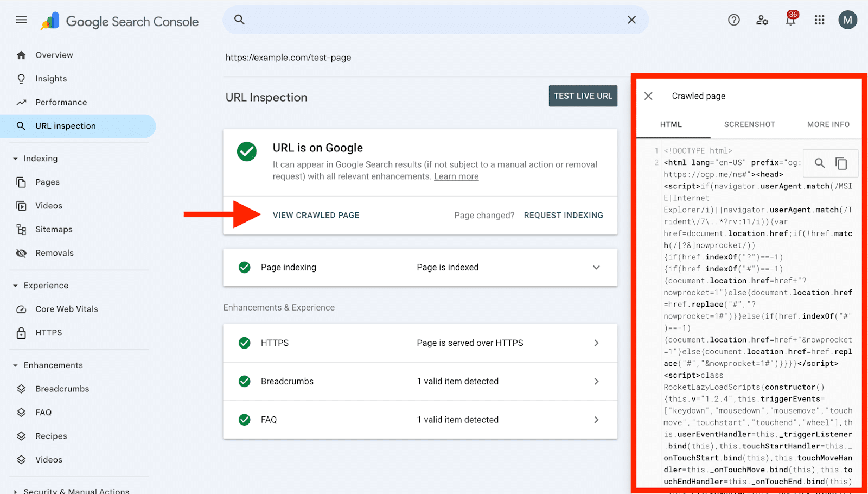Open the Google apps grid
The height and width of the screenshot is (494, 868).
(819, 20)
